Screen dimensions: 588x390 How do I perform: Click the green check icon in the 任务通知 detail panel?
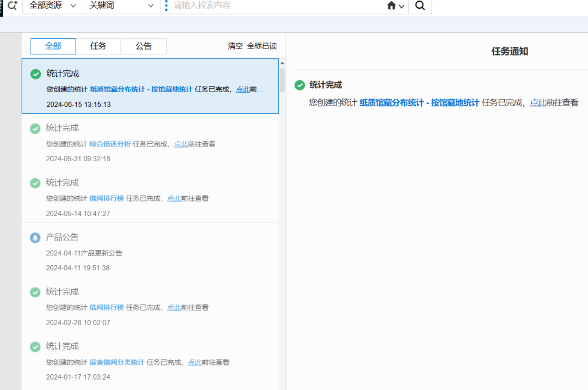pyautogui.click(x=299, y=85)
